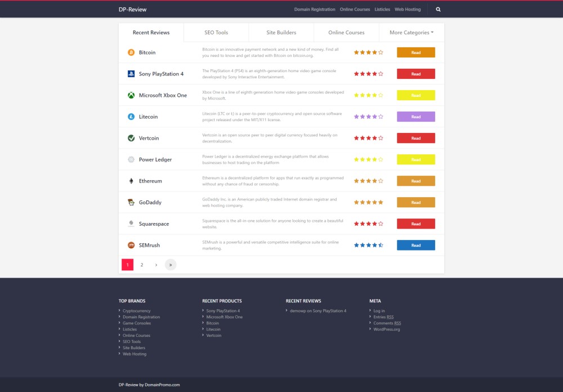This screenshot has width=563, height=392.
Task: Click Log in under Meta
Action: point(379,311)
